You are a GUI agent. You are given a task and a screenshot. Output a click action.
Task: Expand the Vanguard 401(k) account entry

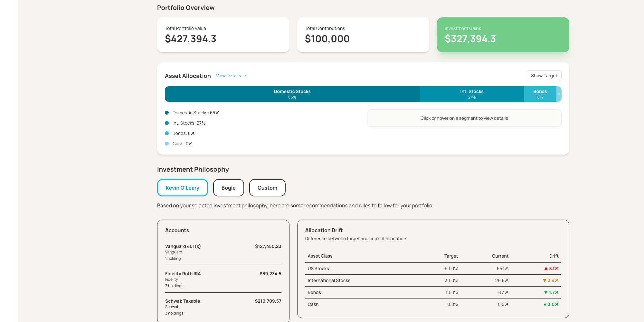tap(223, 252)
